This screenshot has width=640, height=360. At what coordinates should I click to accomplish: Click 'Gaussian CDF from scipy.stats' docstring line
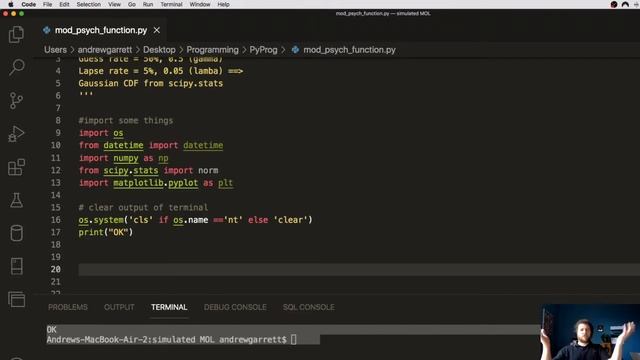(x=151, y=83)
